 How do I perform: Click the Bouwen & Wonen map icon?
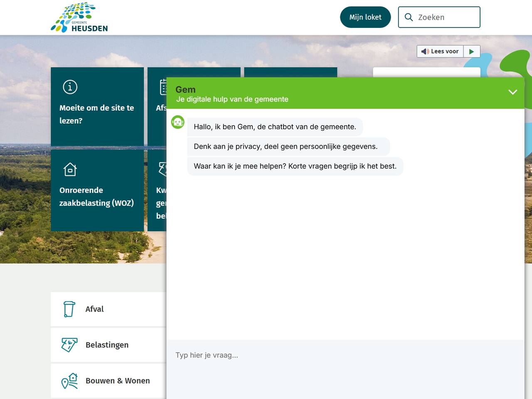[x=69, y=381]
